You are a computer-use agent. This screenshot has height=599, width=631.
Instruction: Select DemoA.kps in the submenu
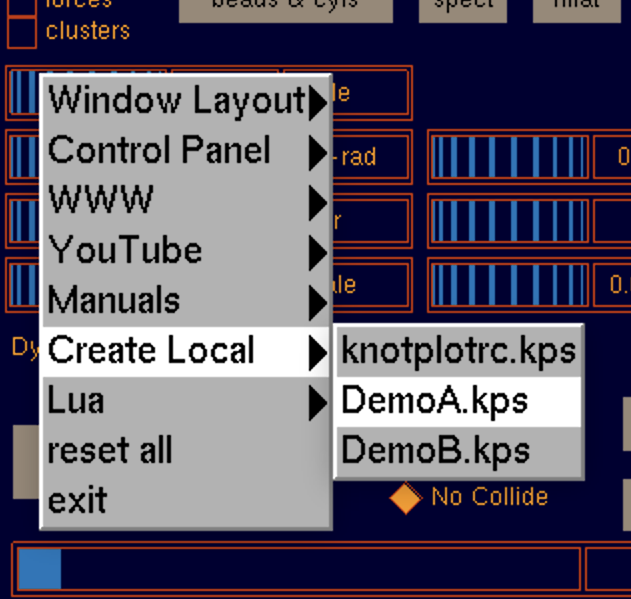tap(459, 402)
